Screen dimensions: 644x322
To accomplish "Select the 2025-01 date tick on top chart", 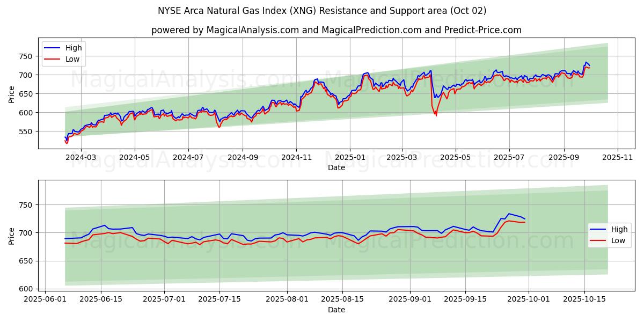I will 349,157.
